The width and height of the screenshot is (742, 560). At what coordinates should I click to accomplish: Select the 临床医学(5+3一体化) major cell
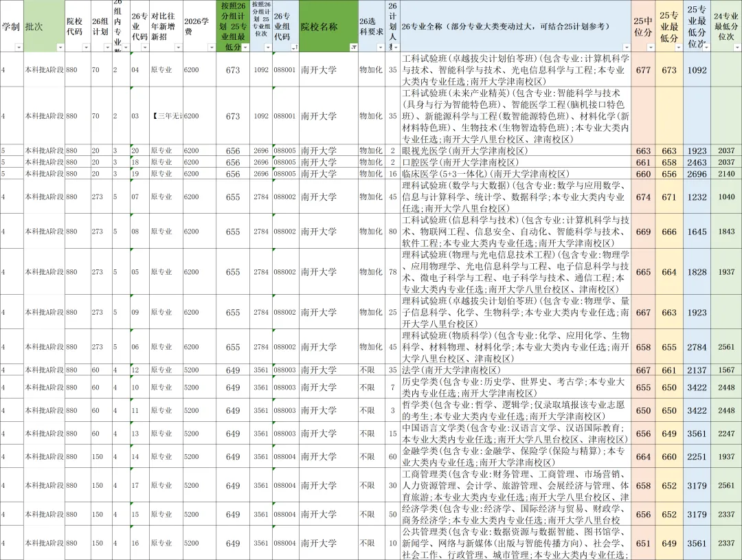click(515, 174)
